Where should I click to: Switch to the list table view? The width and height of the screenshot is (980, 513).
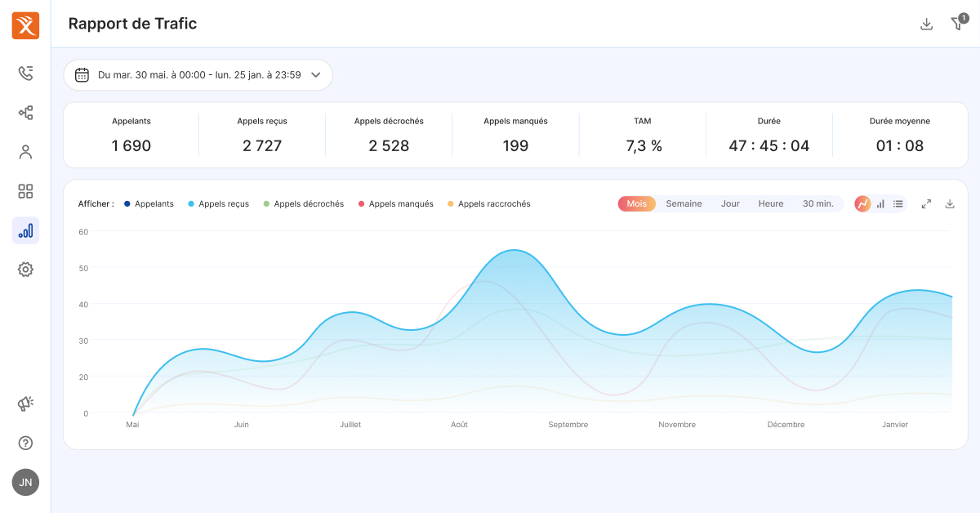point(898,203)
